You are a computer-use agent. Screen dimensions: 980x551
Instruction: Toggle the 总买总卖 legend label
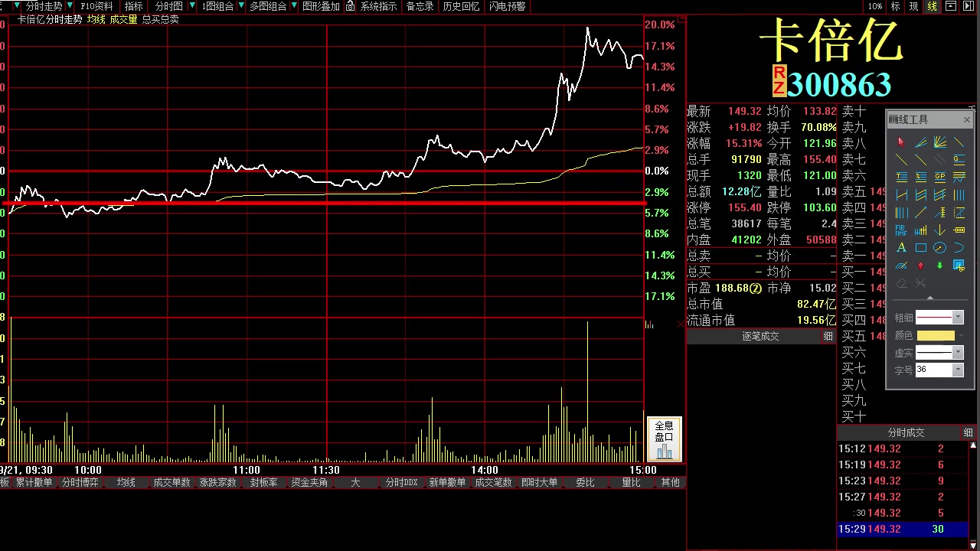(160, 19)
